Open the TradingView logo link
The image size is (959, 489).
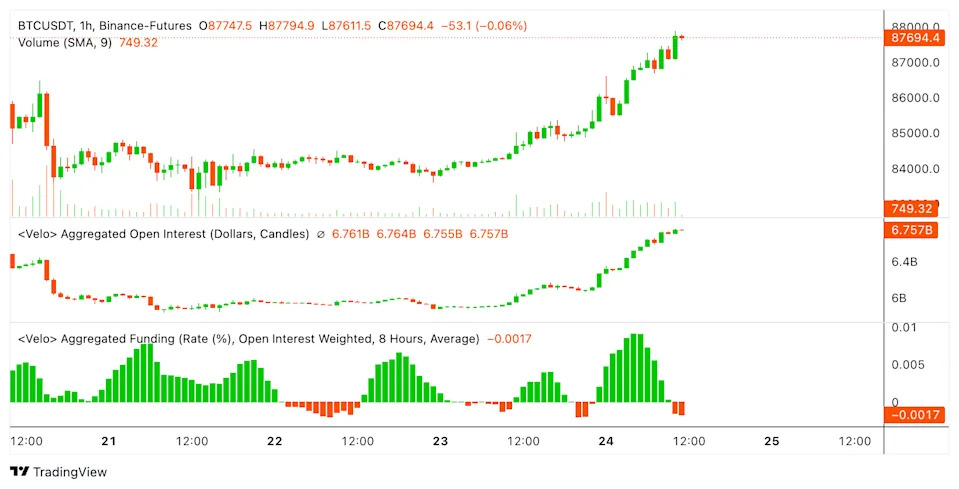[59, 472]
